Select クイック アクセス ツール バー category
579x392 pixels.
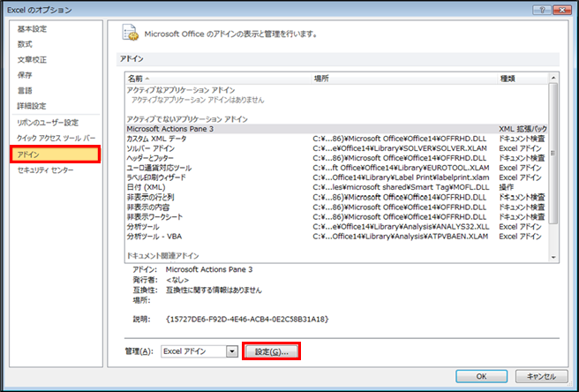tap(56, 139)
